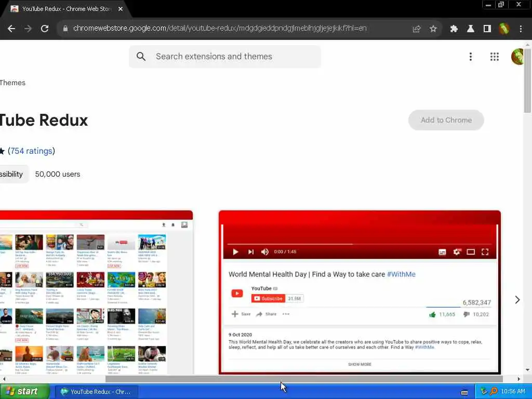
Task: Click the thumbs down 10,202 icon
Action: 467,314
